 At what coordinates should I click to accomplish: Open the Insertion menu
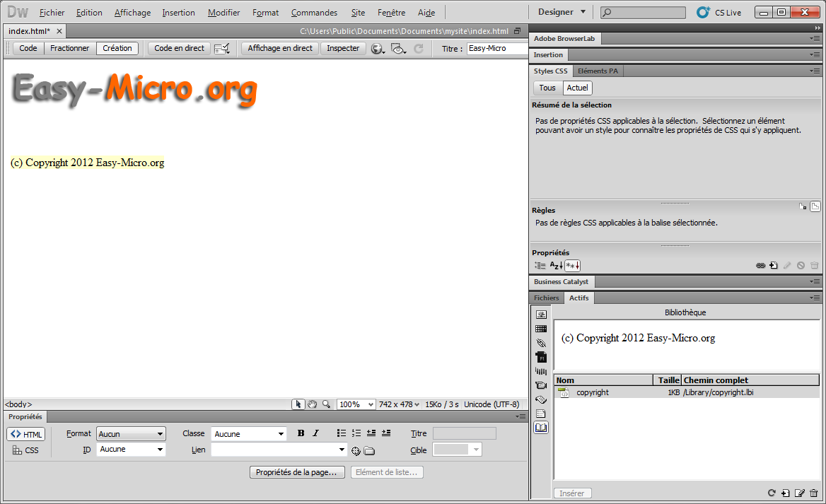pyautogui.click(x=178, y=13)
